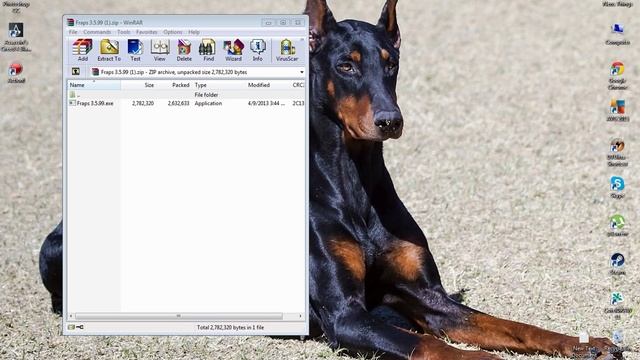640x360 pixels.
Task: Click the status bar drive/key icon
Action: coord(76,327)
